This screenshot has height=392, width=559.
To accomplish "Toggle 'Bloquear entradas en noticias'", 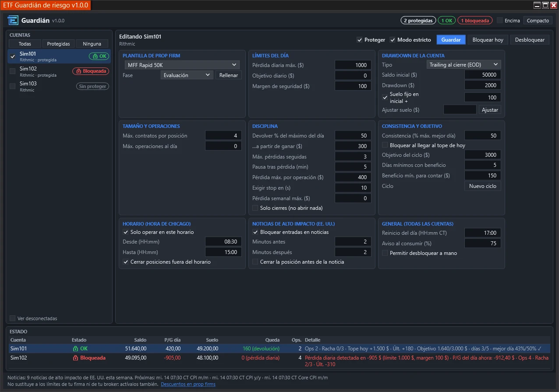I will pos(255,232).
